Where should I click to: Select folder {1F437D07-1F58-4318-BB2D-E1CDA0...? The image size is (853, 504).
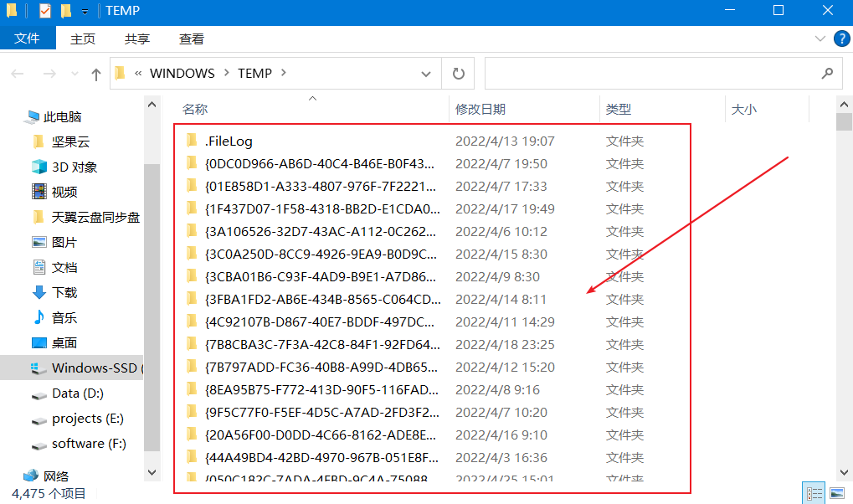322,209
